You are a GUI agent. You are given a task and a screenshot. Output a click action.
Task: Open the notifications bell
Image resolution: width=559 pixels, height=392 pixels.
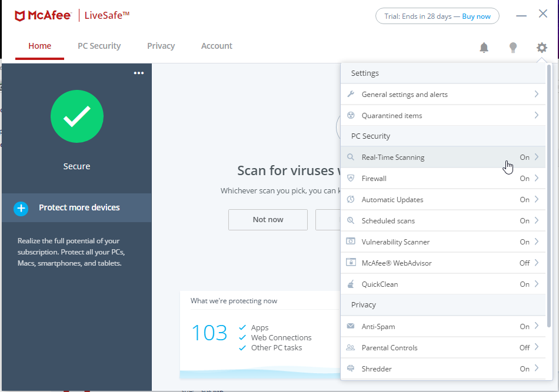[484, 48]
